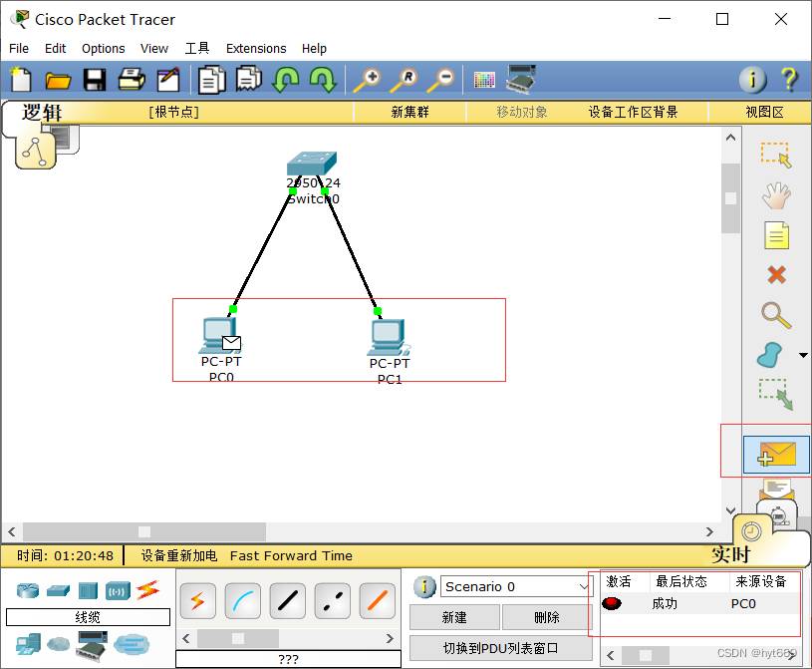Screen dimensions: 812x669
Task: Select the Switches device category
Action: (58, 590)
